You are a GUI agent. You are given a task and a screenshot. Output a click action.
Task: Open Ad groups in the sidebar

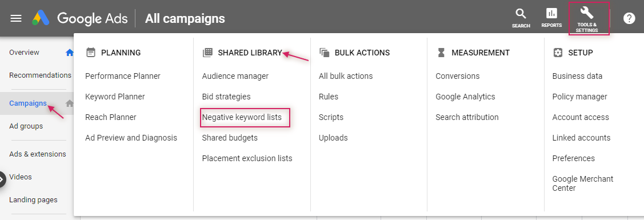pos(26,126)
